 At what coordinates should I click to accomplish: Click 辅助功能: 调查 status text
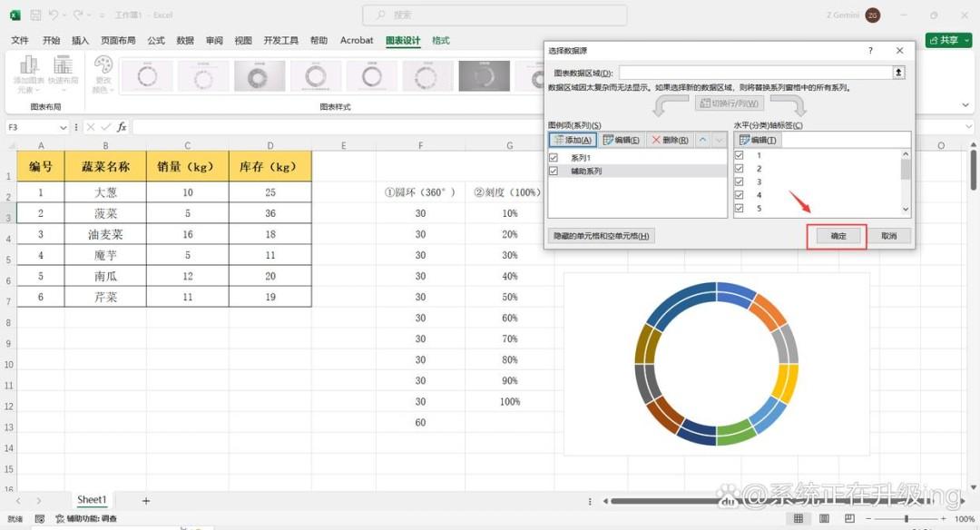coord(87,519)
